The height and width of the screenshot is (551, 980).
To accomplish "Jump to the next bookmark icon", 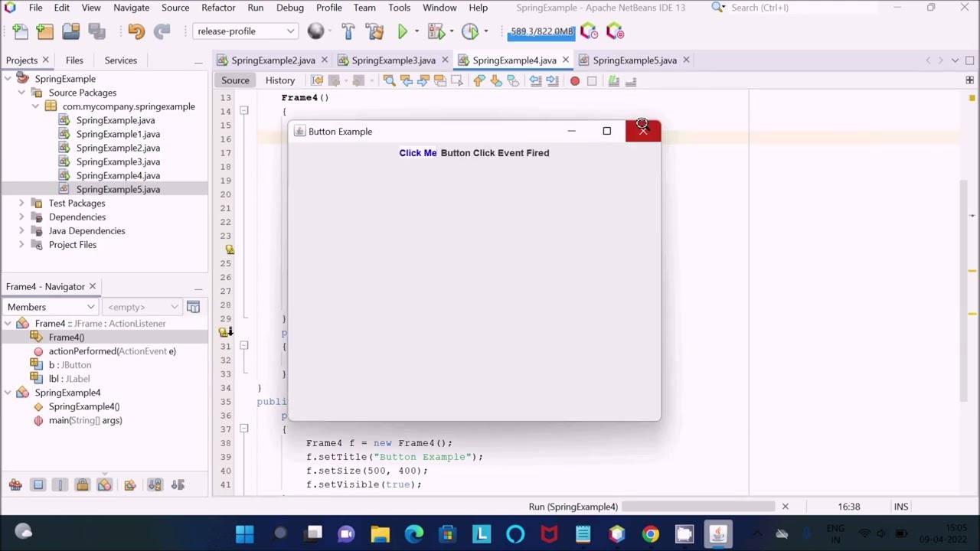I will pyautogui.click(x=496, y=80).
